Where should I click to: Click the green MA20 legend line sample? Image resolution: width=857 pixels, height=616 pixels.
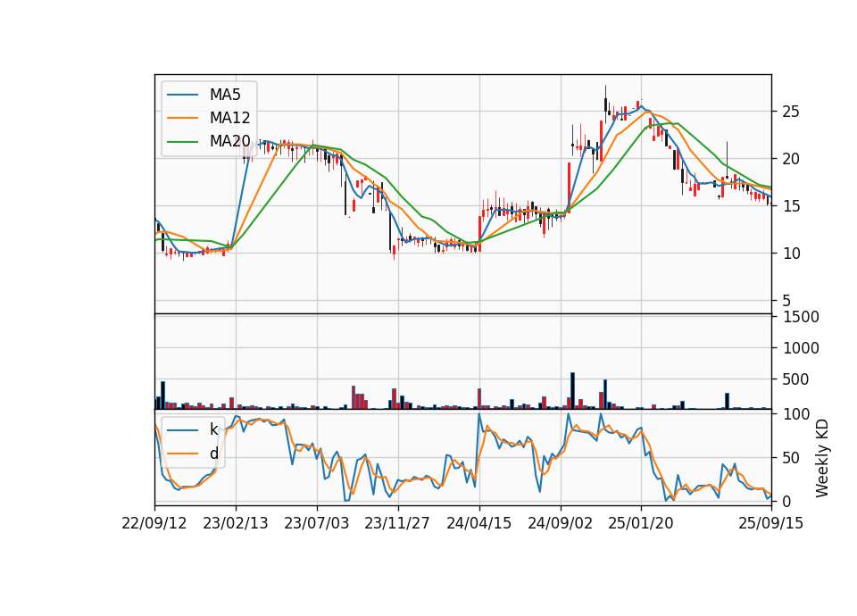(x=182, y=142)
